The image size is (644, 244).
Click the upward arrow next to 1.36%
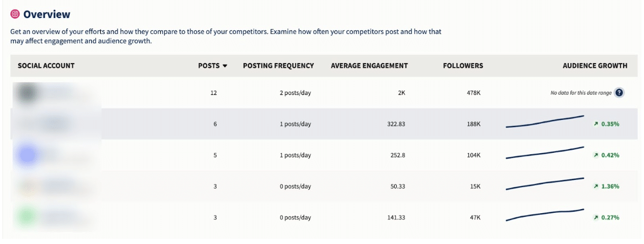coord(596,187)
